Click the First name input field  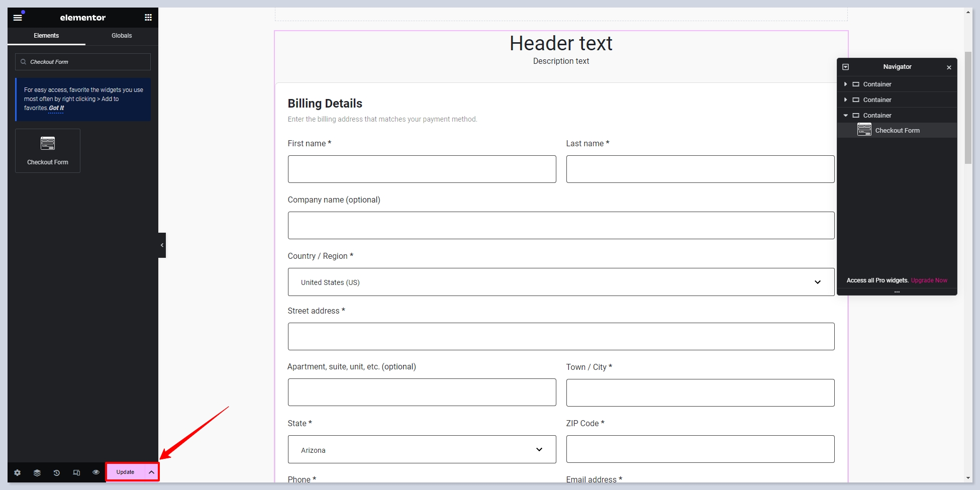(422, 169)
